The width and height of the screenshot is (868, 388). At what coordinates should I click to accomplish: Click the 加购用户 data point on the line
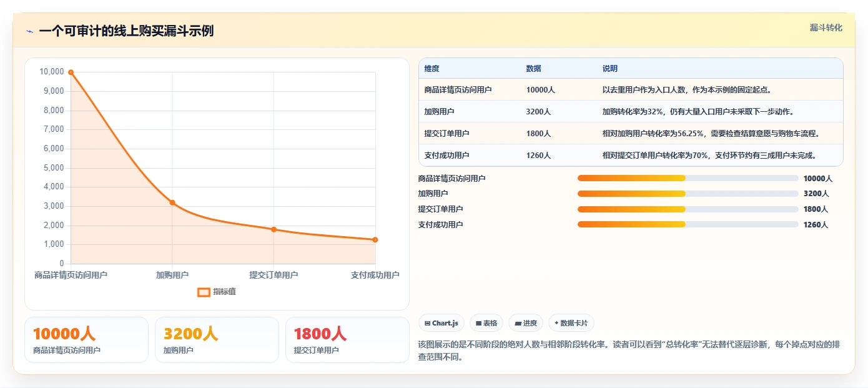pyautogui.click(x=172, y=202)
